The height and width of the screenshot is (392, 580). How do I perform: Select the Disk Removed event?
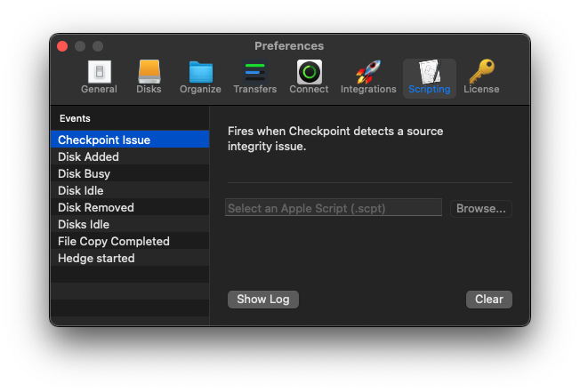click(x=130, y=207)
